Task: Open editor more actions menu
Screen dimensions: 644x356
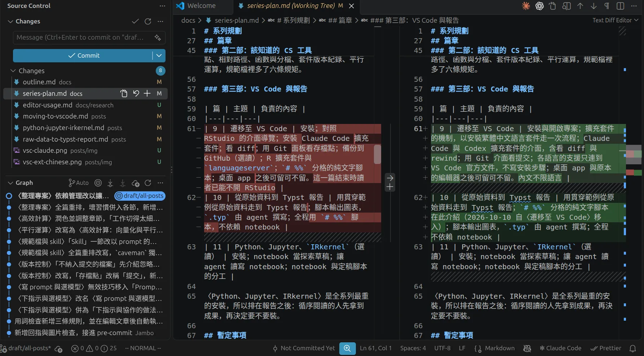Action: (x=634, y=6)
